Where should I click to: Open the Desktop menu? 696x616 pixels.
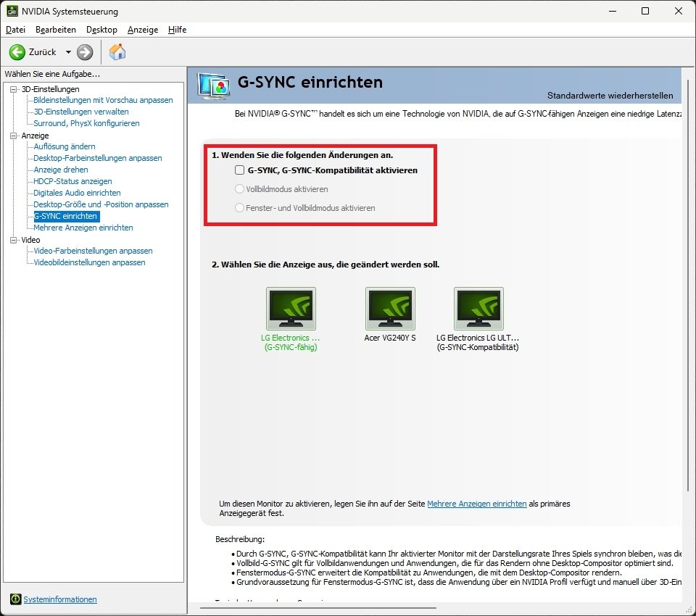pos(101,30)
